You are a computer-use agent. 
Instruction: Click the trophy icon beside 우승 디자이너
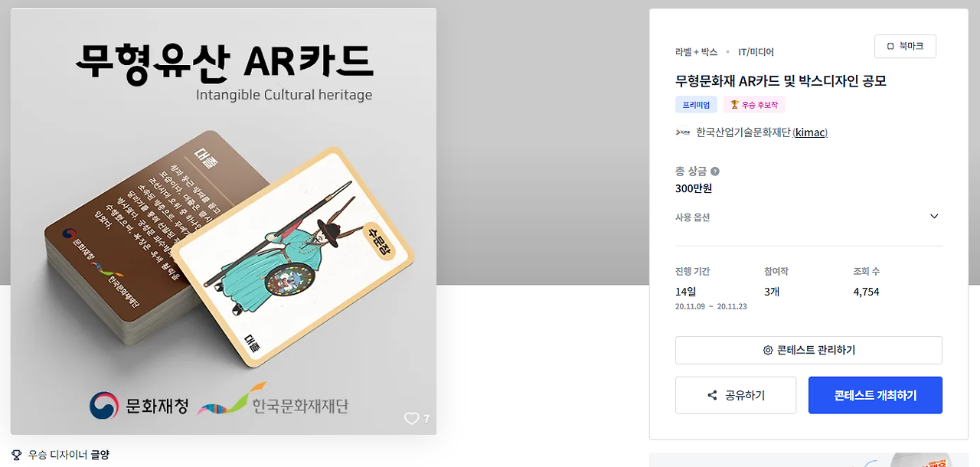(x=17, y=455)
